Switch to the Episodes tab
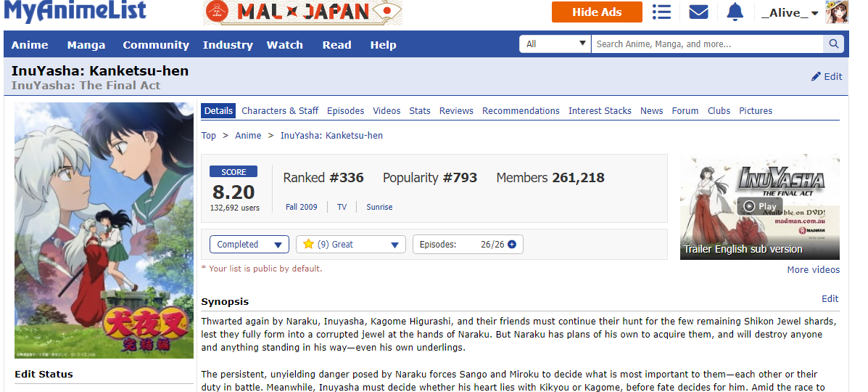 click(x=345, y=110)
